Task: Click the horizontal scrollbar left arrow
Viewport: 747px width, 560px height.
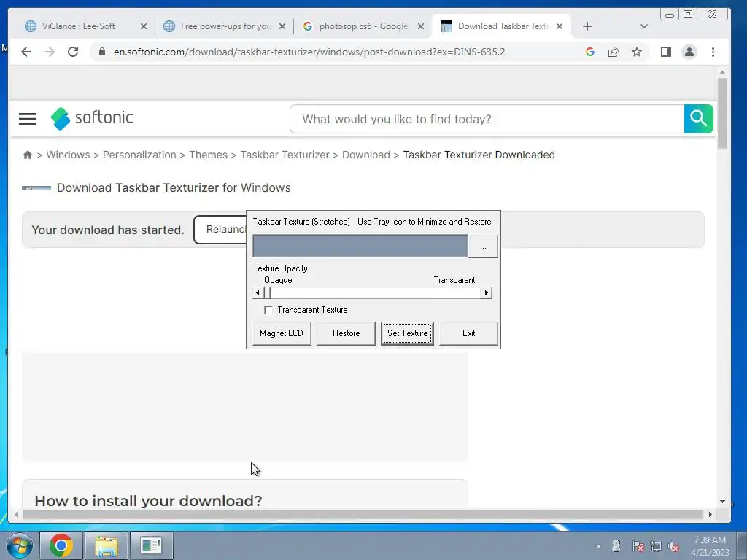Action: click(x=16, y=514)
